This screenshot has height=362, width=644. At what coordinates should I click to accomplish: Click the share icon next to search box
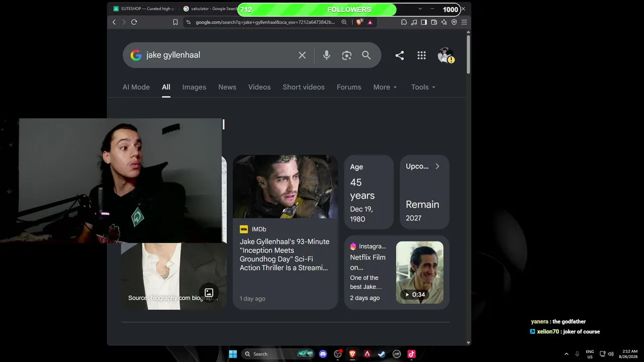(399, 55)
